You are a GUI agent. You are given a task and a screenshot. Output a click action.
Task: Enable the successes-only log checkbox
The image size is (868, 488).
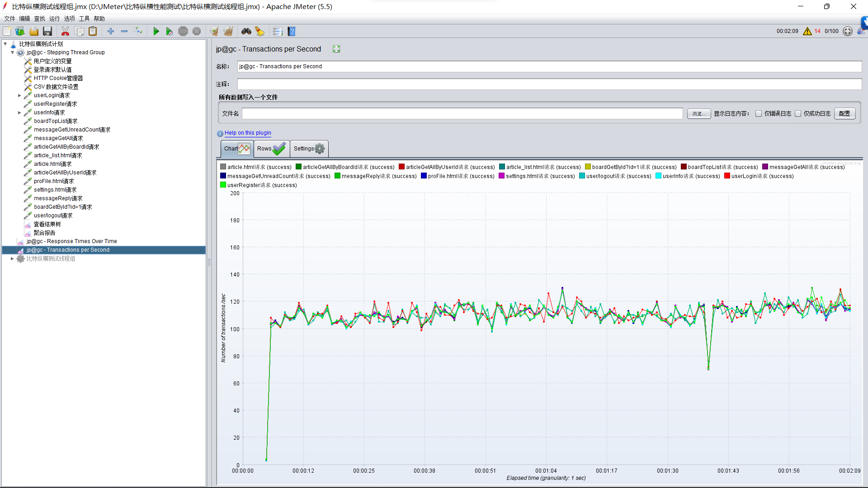tap(798, 114)
